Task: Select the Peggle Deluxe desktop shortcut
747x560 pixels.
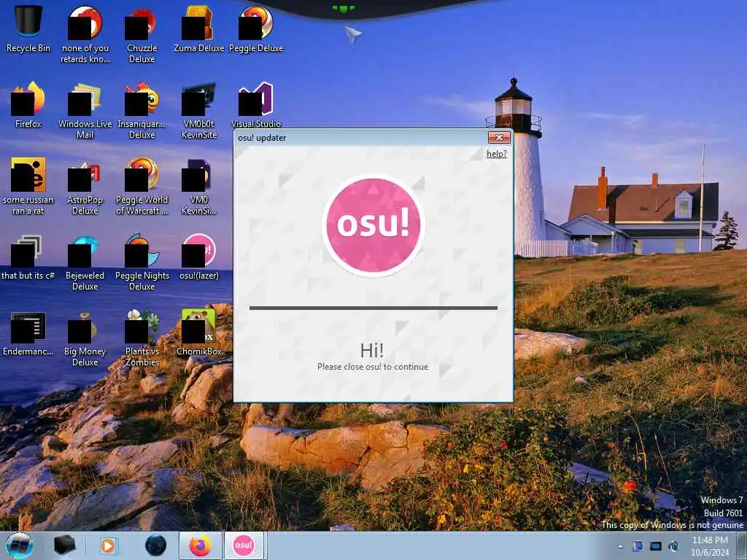Action: (x=256, y=28)
